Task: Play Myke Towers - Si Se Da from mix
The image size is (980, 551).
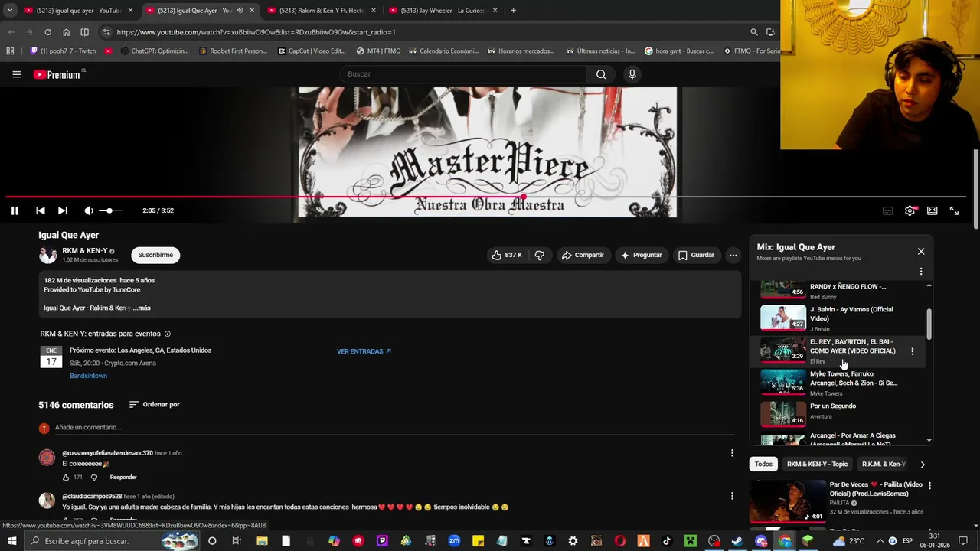Action: pyautogui.click(x=841, y=383)
